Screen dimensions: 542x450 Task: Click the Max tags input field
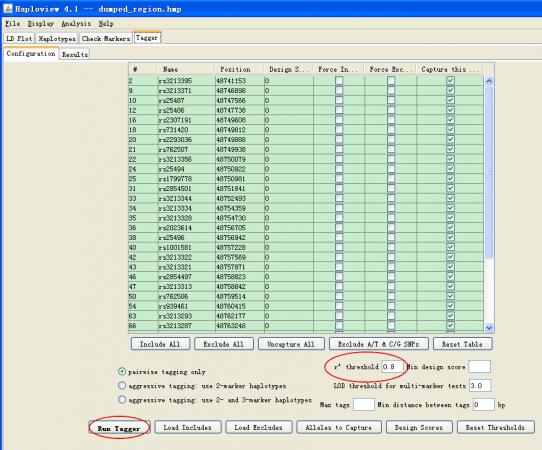pos(364,404)
